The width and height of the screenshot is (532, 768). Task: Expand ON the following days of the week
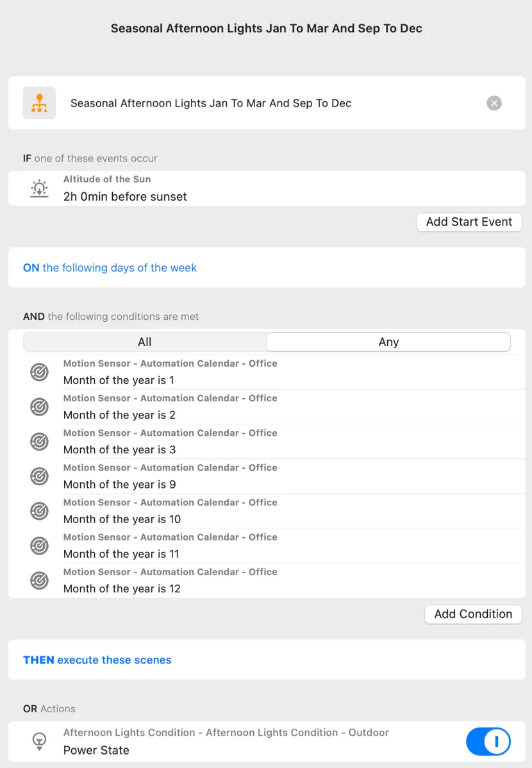click(267, 267)
